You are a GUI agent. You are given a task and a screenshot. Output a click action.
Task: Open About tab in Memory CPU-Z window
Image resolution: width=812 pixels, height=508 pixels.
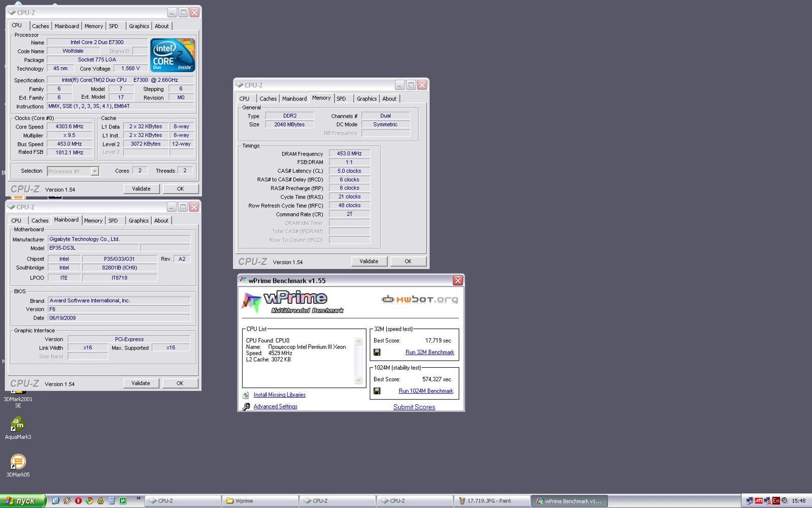[389, 99]
